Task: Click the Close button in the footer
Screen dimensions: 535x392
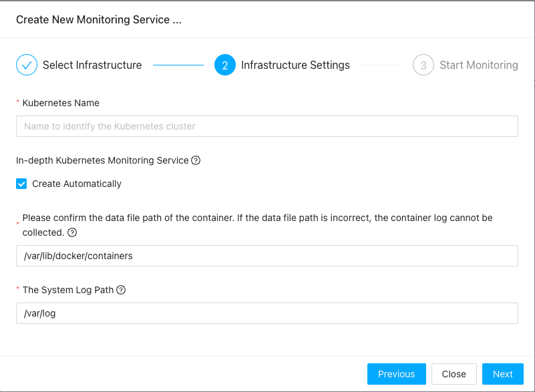Action: coord(454,374)
